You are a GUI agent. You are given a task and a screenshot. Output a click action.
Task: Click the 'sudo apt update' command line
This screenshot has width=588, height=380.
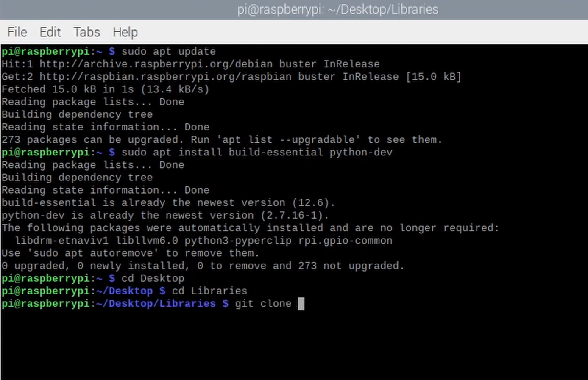pos(169,51)
